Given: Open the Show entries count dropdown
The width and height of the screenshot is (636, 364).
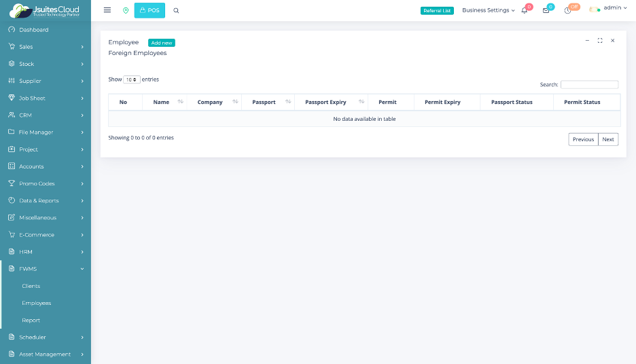Looking at the screenshot, I should 132,79.
